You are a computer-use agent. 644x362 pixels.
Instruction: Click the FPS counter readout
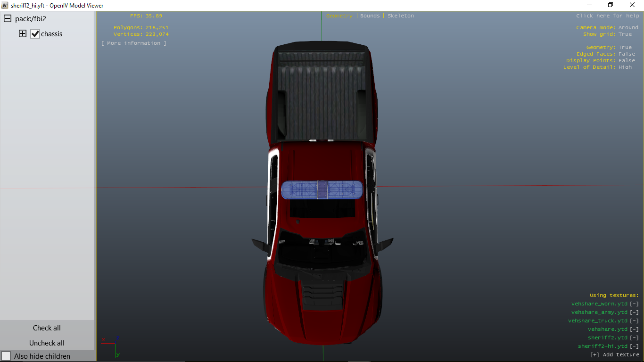coord(146,16)
